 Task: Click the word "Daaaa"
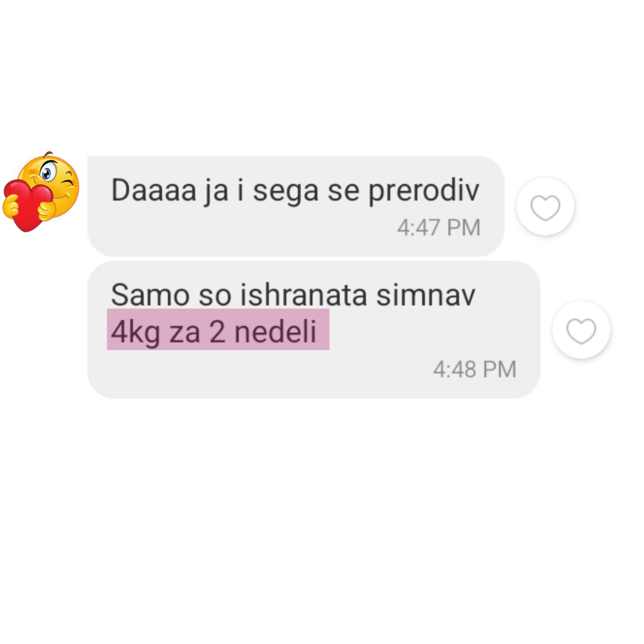pos(154,190)
